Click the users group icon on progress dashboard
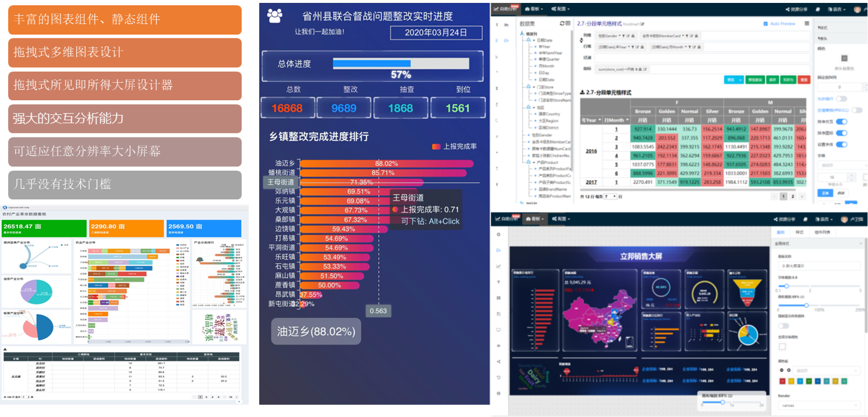This screenshot has height=417, width=868. [275, 16]
